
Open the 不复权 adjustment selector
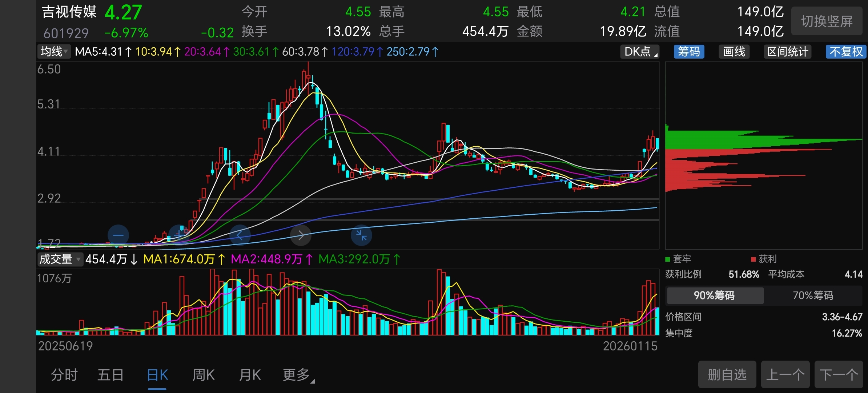846,52
